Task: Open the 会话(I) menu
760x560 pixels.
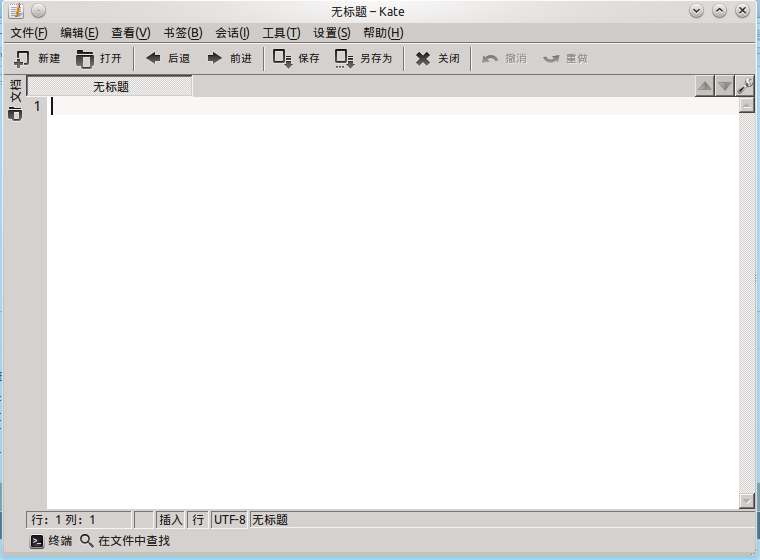Action: pos(232,33)
